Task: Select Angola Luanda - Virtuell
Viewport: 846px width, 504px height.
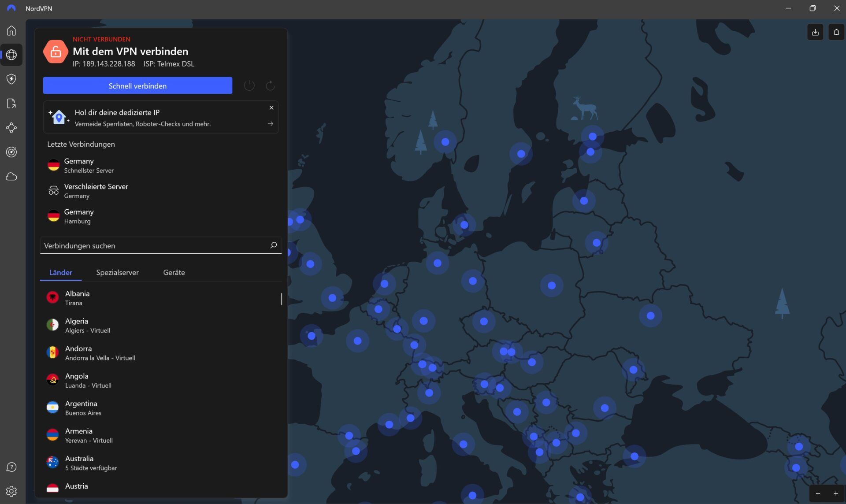Action: point(161,380)
